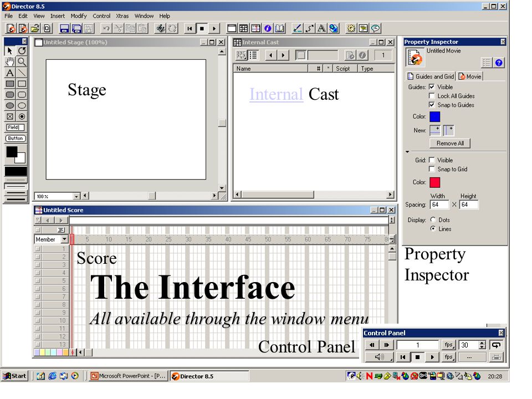This screenshot has height=399, width=532.
Task: Open the Modify menu
Action: [x=78, y=16]
